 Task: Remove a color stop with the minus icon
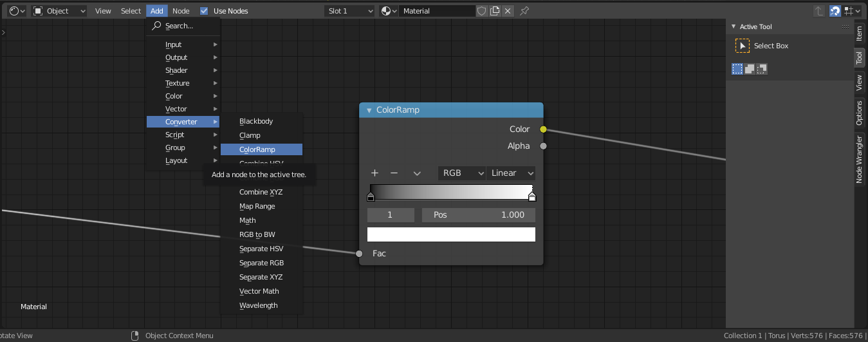[394, 173]
